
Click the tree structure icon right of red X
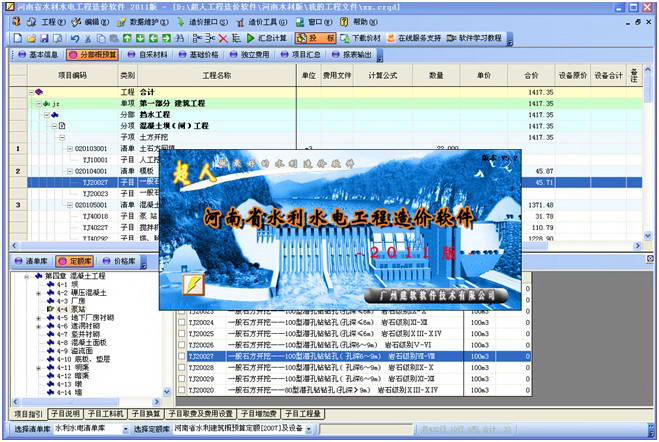(236, 38)
